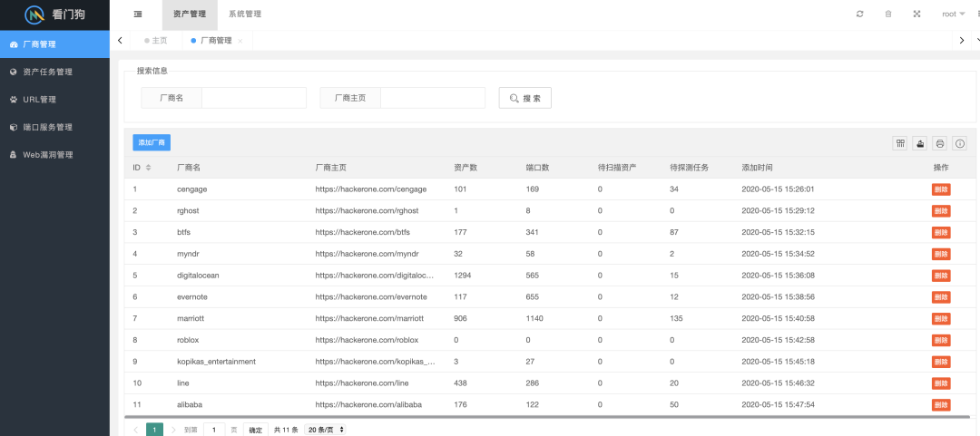
Task: Collapse the sidebar with the menu-fold icon
Action: click(138, 15)
